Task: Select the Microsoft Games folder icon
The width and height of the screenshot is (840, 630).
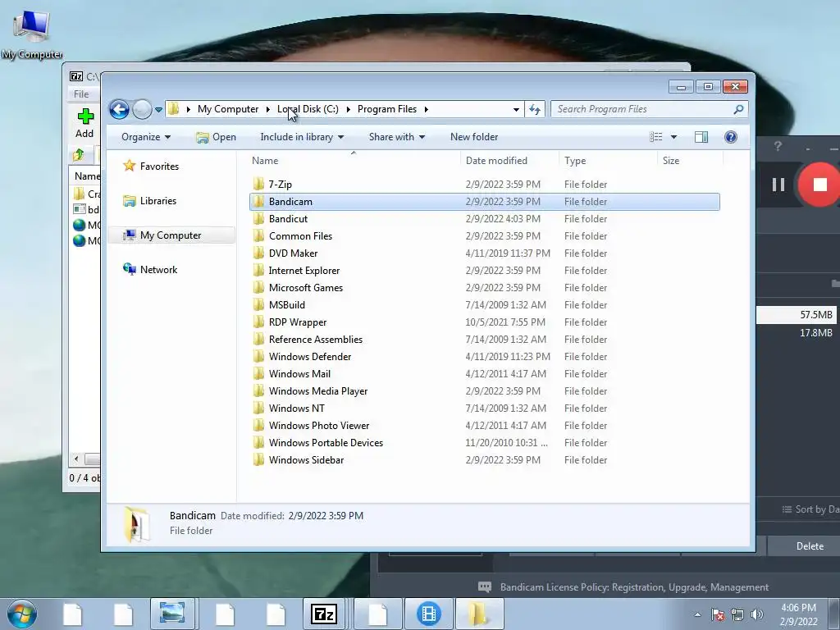Action: (258, 288)
